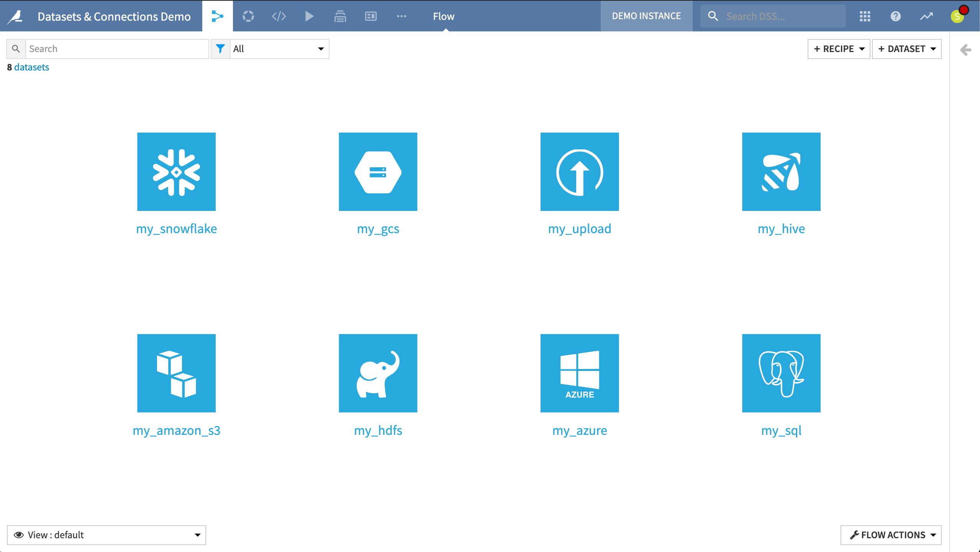Expand the All filter dropdown
Viewport: 980px width, 552px height.
[279, 49]
